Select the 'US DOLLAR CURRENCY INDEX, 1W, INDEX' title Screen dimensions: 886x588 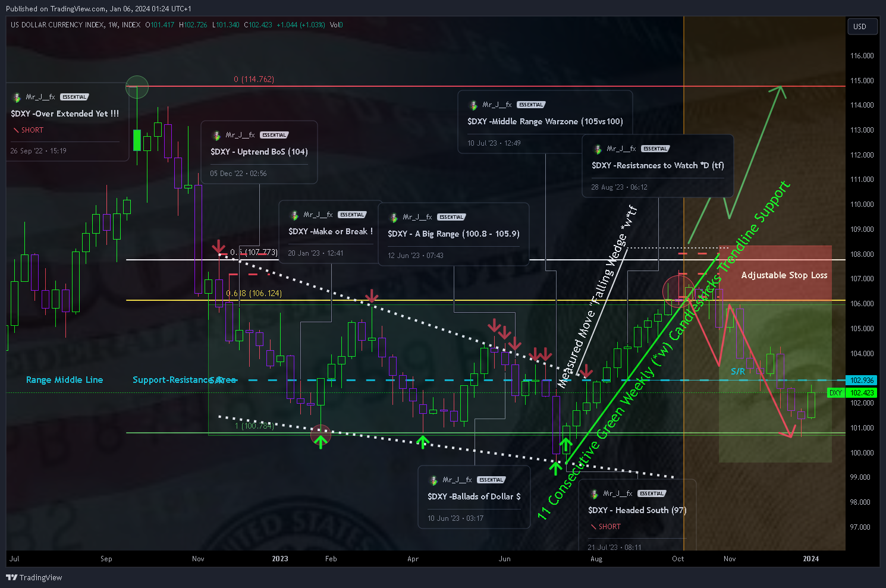[x=76, y=25]
